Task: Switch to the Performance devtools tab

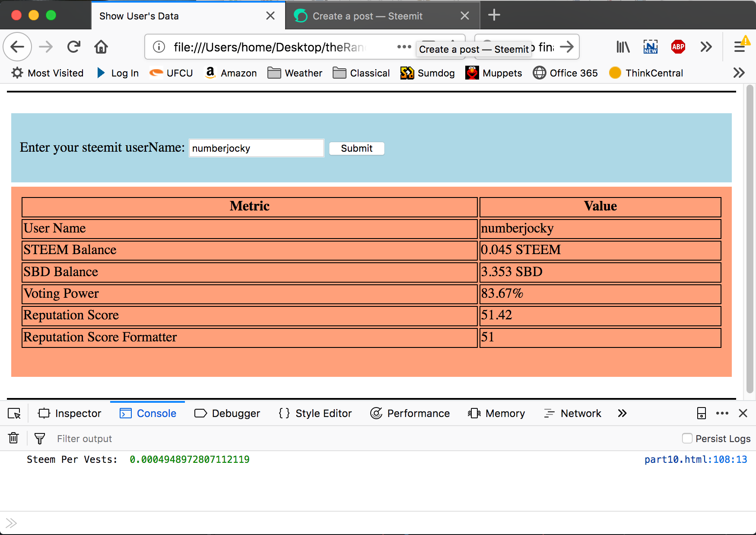Action: tap(410, 414)
